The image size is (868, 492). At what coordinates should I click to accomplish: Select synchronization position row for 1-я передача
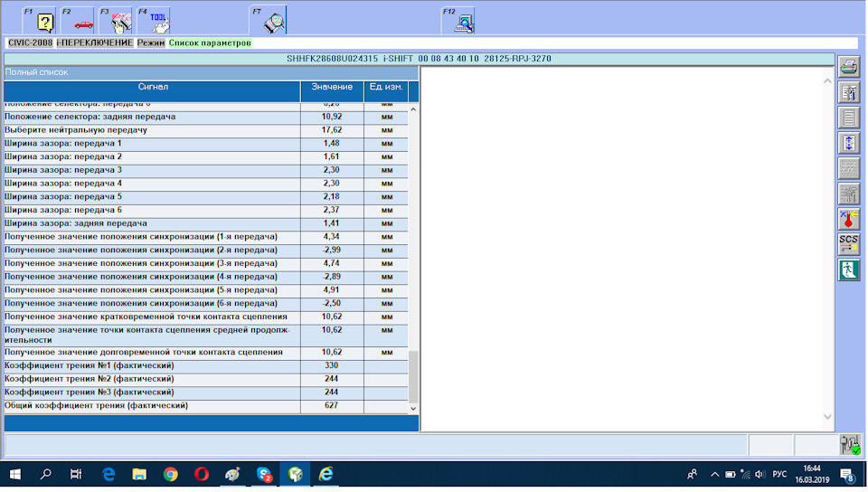pyautogui.click(x=206, y=237)
